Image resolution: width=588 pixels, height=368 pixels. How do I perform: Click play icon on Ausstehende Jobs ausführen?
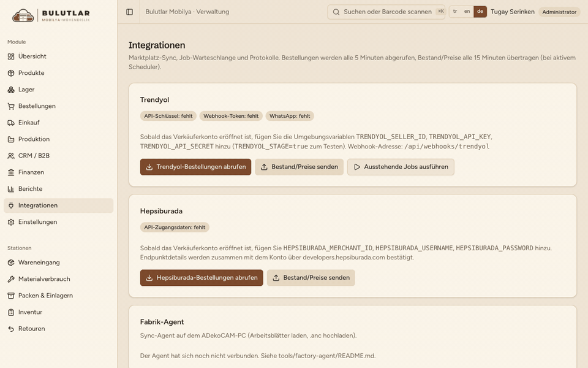357,167
